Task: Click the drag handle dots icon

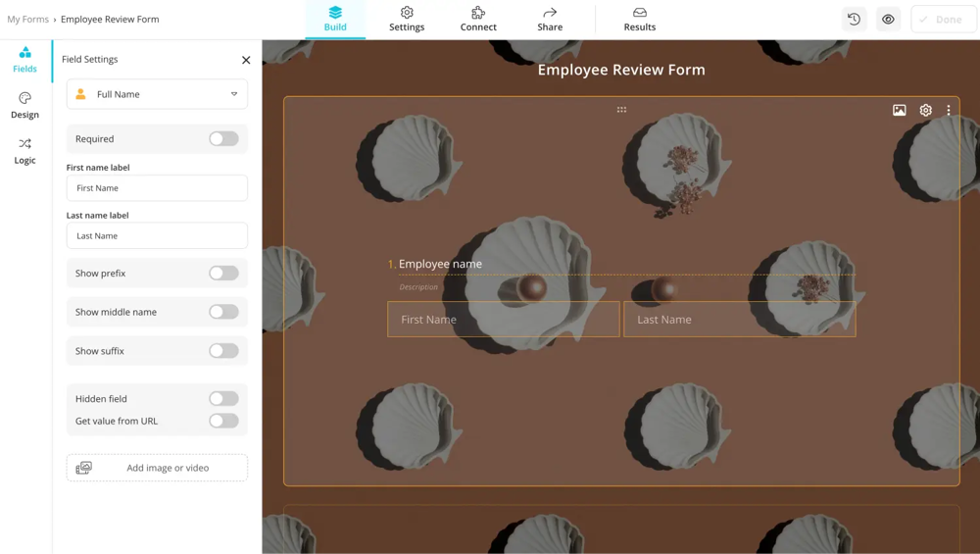Action: tap(621, 110)
